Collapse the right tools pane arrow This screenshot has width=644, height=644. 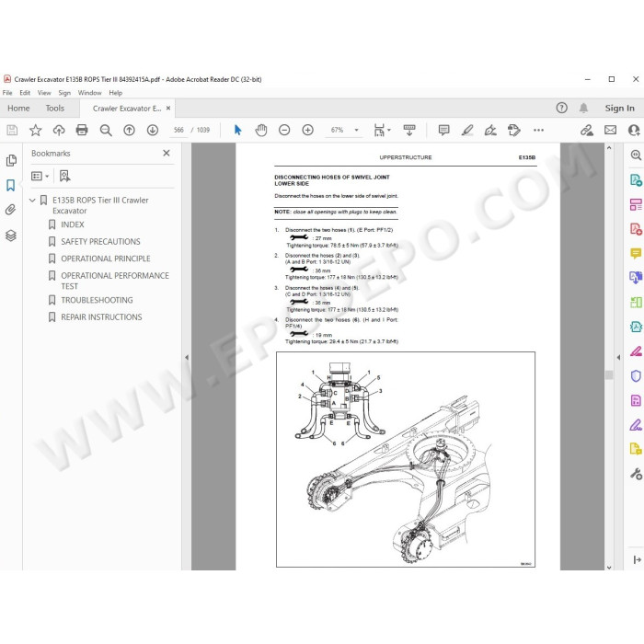coord(619,357)
